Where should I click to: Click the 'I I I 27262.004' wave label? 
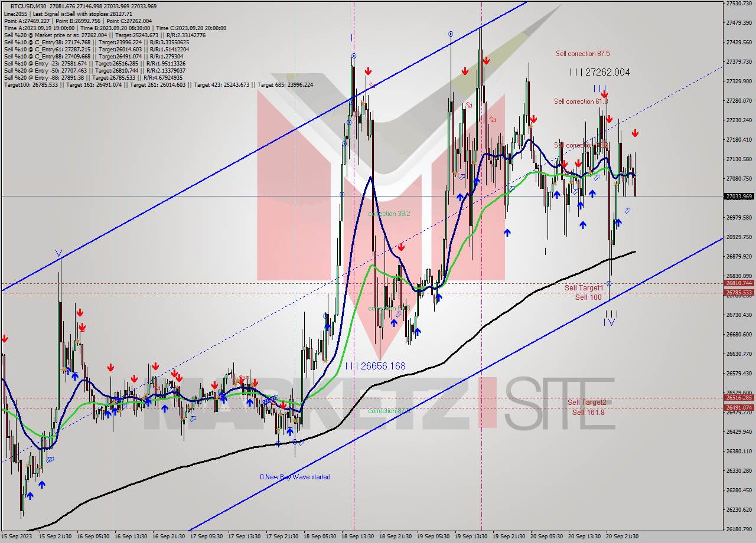[x=599, y=72]
